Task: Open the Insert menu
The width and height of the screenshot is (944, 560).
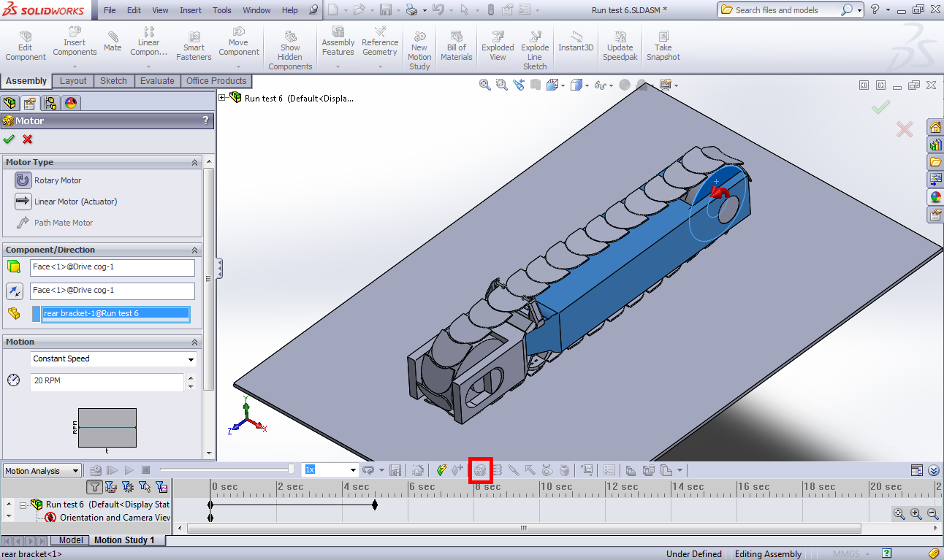Action: 191,10
